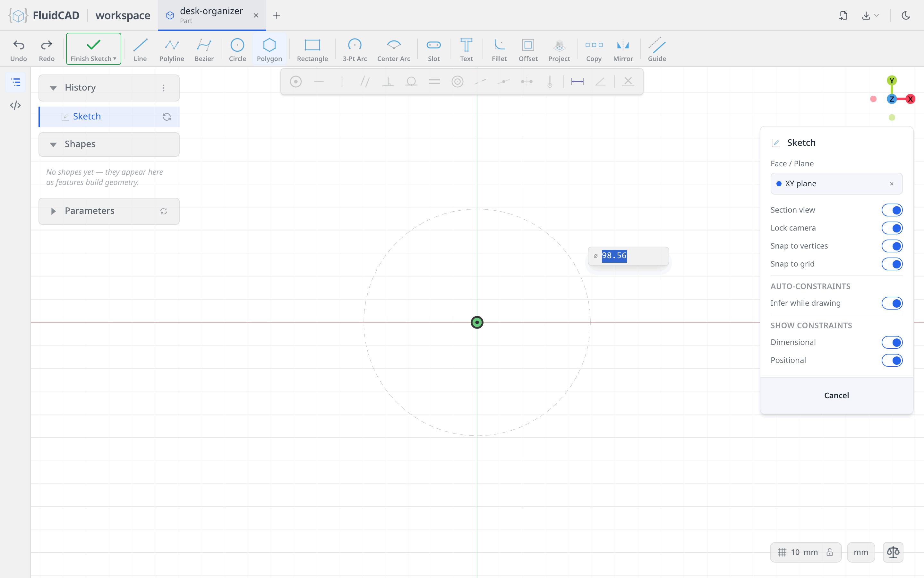The height and width of the screenshot is (578, 924).
Task: Toggle the grid size lock icon
Action: click(829, 552)
